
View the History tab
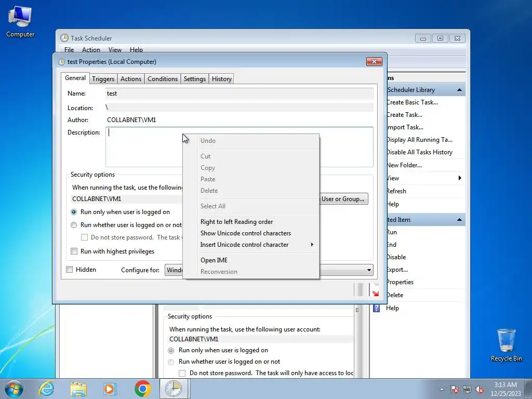[x=221, y=79]
